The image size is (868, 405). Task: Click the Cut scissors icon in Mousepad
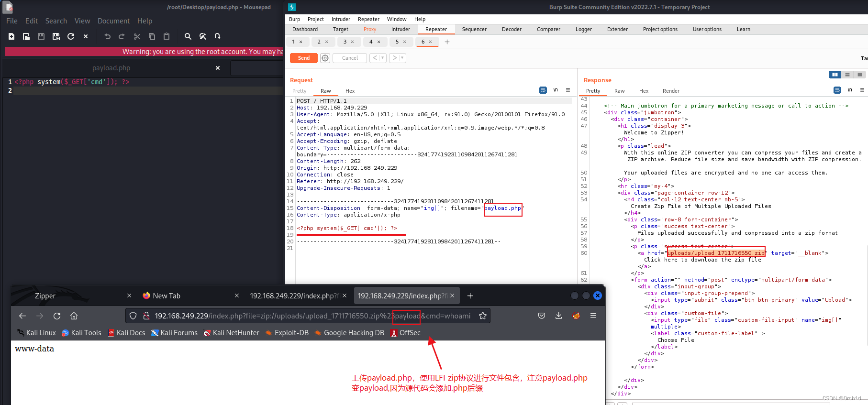[137, 36]
